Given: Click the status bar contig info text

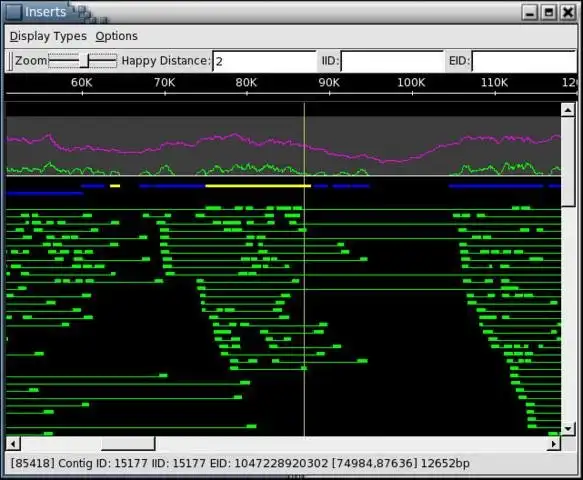Looking at the screenshot, I should tap(240, 464).
